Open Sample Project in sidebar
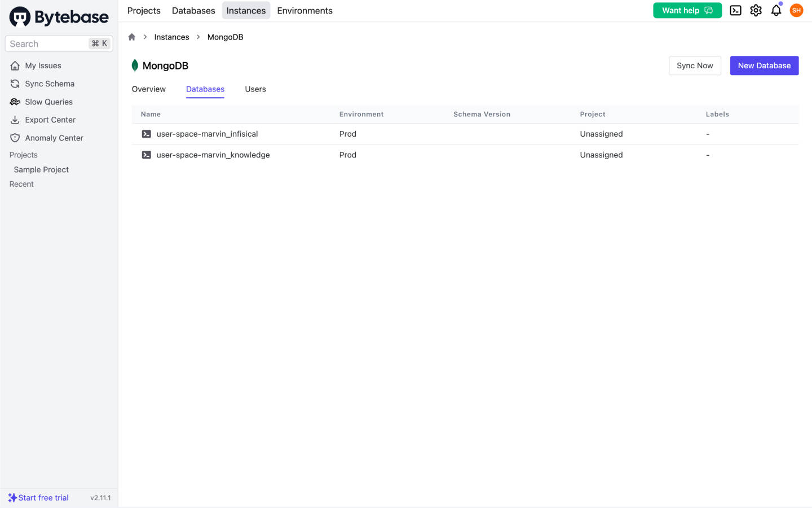812x508 pixels. pos(41,170)
